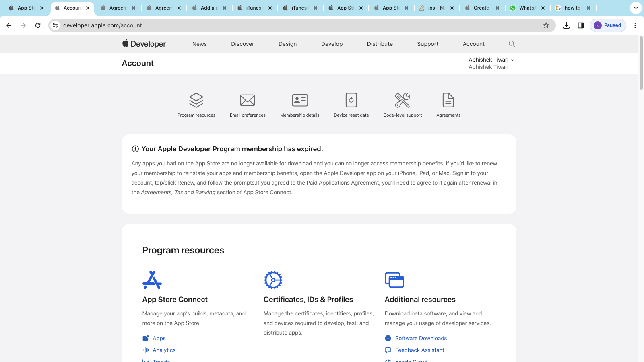Click the Email preferences envelope icon
This screenshot has height=362, width=644.
click(248, 100)
